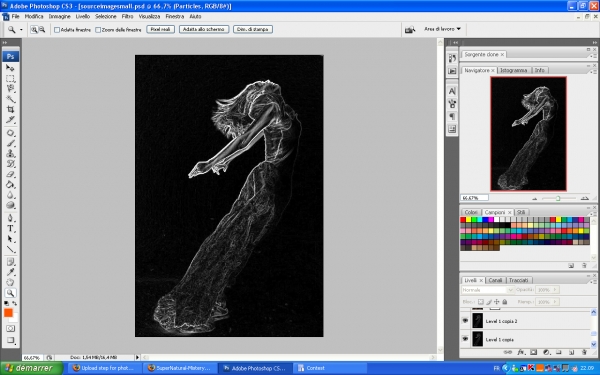Hide the 'Level 1 copia 2' layer
This screenshot has height=375, width=600.
(x=465, y=320)
